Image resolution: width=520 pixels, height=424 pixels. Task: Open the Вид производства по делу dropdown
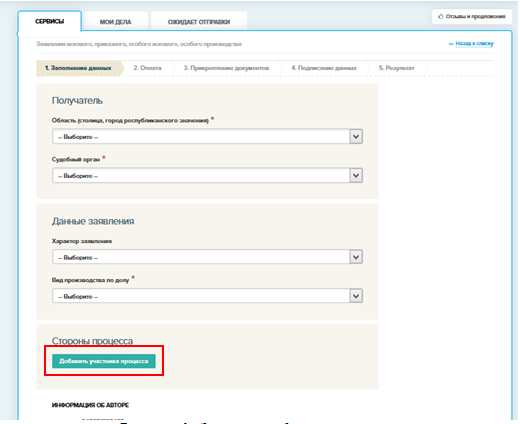(207, 296)
